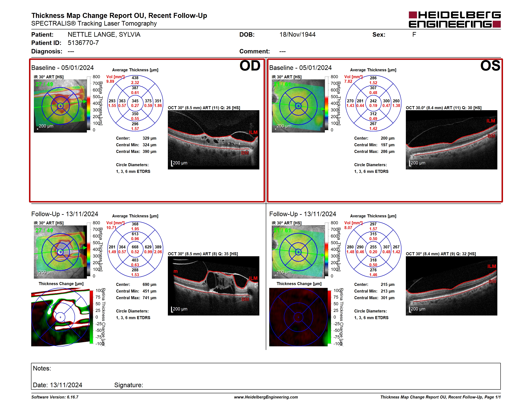The image size is (532, 411).
Task: Click the OD baseline superior outer value 438
Action: tap(135, 78)
